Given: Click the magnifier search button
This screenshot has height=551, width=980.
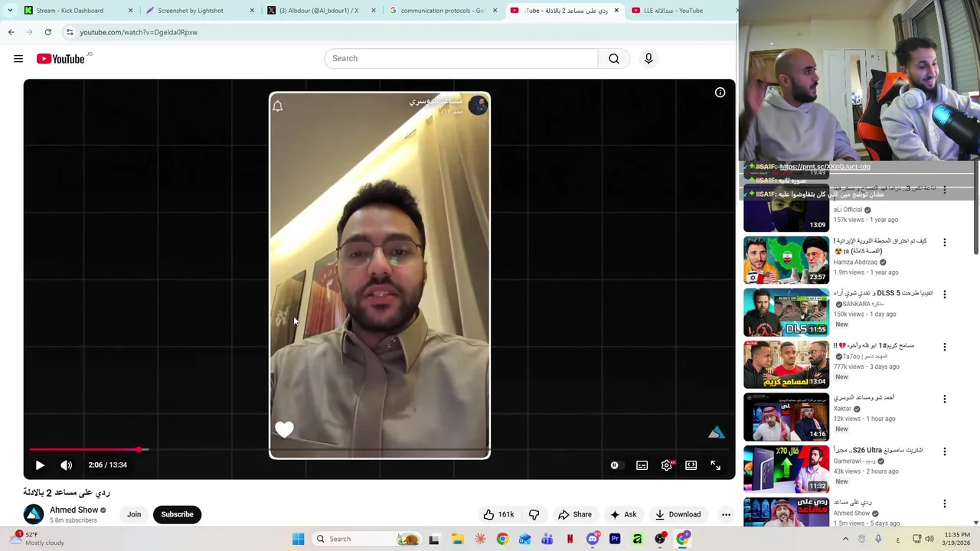Looking at the screenshot, I should click(614, 59).
